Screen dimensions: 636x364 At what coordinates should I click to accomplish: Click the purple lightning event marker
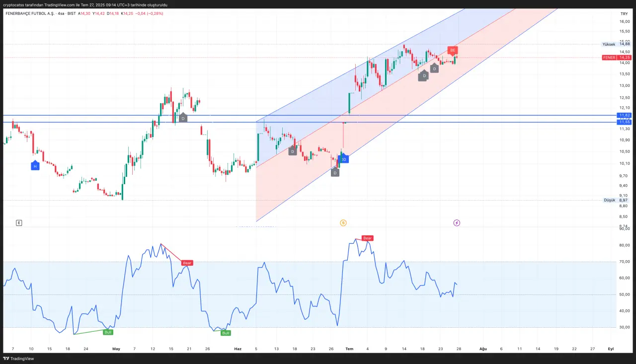pos(457,223)
